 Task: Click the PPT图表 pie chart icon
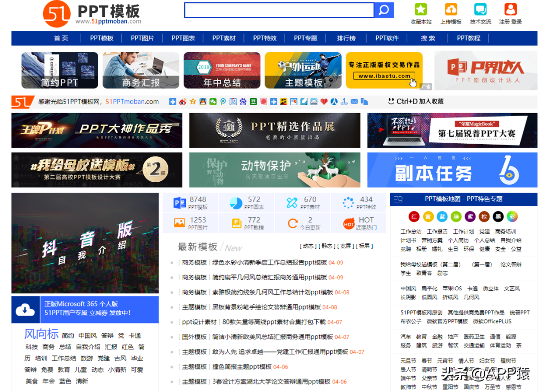236,203
